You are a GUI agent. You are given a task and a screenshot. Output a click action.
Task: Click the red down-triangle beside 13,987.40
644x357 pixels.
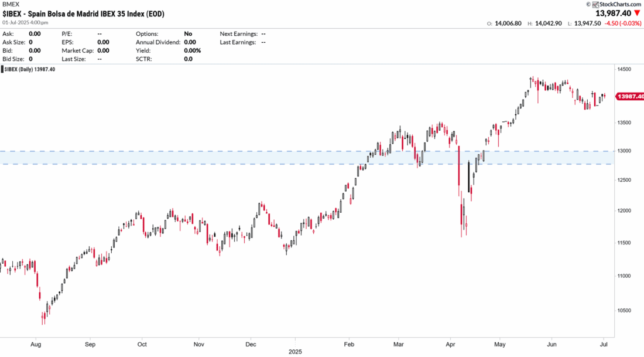(x=637, y=13)
